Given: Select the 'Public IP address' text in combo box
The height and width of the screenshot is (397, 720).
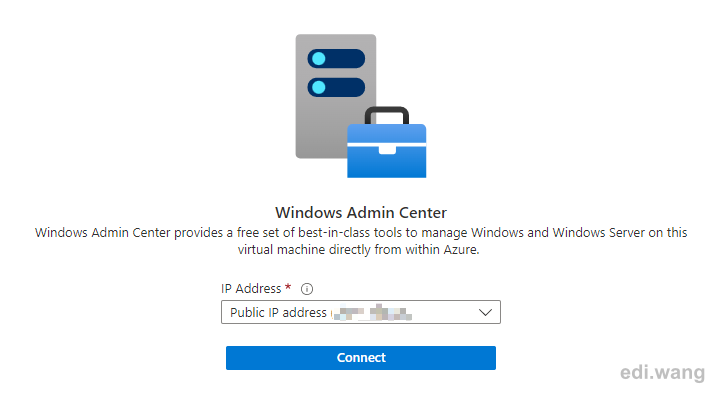Looking at the screenshot, I should (x=278, y=313).
